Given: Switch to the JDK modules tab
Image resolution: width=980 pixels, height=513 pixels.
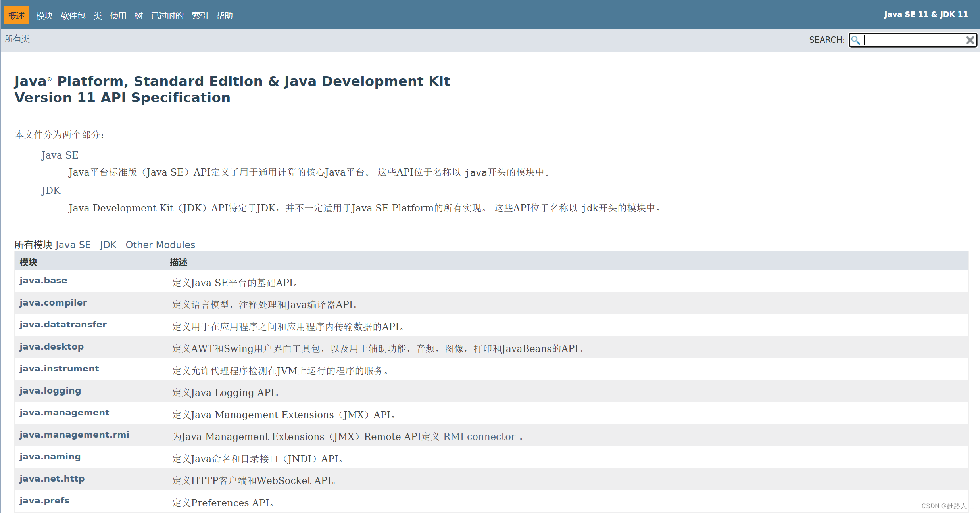Looking at the screenshot, I should point(108,245).
